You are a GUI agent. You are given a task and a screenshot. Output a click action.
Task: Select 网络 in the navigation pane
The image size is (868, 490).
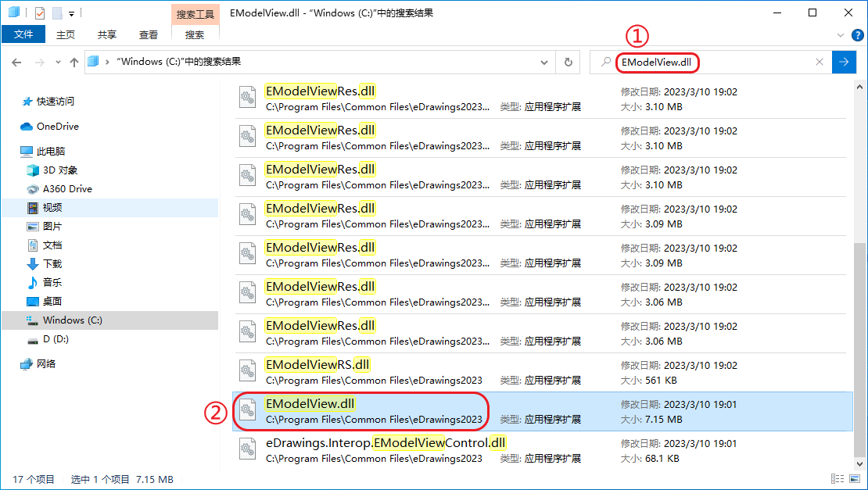(x=46, y=364)
